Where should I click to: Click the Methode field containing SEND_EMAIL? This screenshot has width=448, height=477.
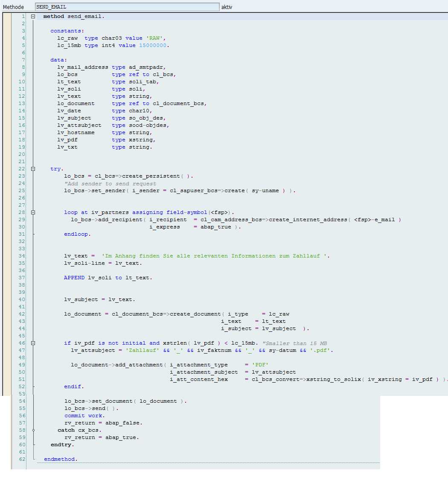pyautogui.click(x=127, y=7)
